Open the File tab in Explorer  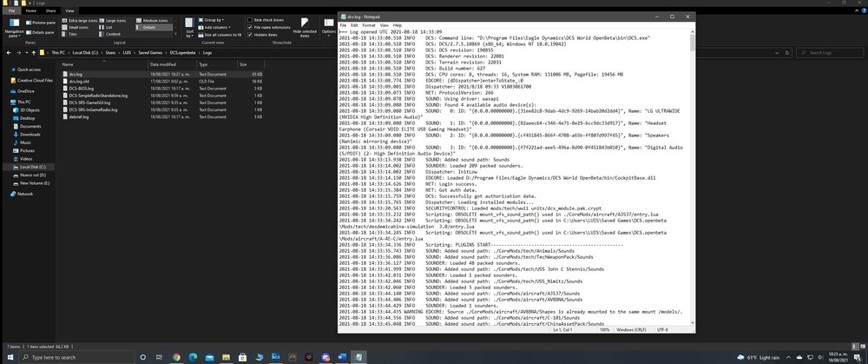tap(11, 10)
